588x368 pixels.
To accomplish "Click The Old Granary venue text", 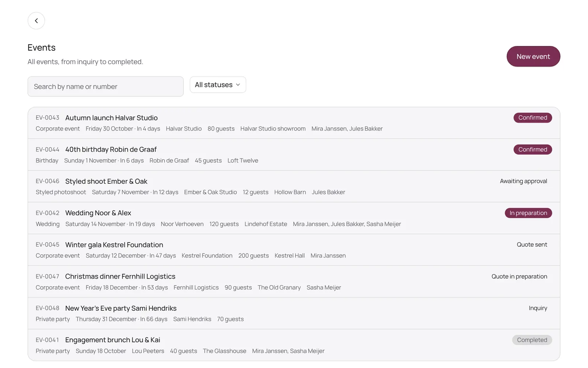I will 279,287.
